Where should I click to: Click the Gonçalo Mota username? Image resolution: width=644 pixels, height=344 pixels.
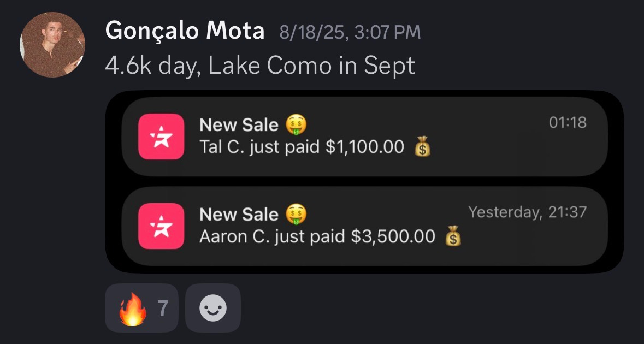tap(185, 31)
